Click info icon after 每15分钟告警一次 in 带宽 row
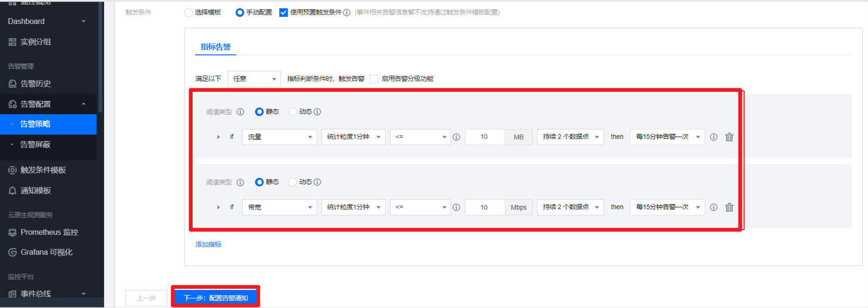 [x=713, y=207]
